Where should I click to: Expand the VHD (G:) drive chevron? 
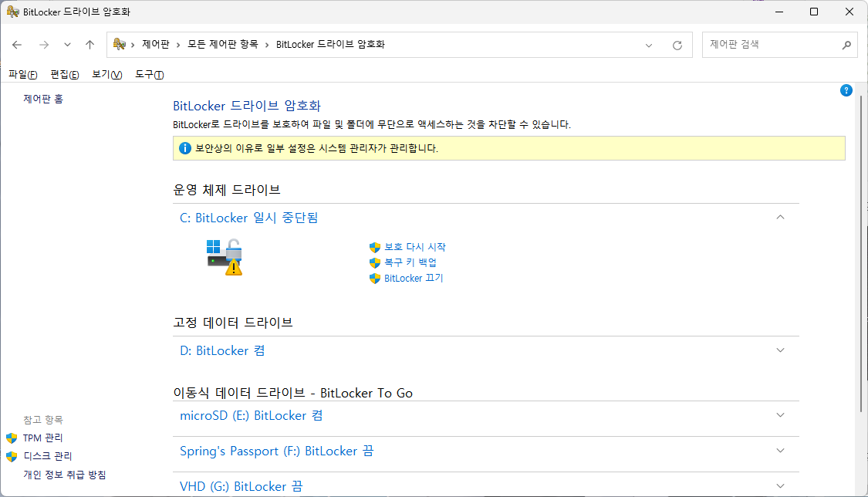click(780, 486)
